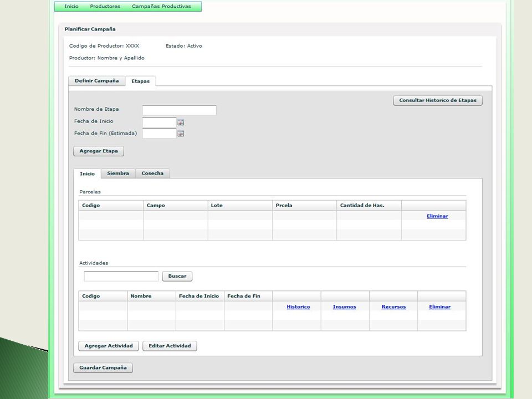Click Cantidad de Has. column header

(x=369, y=205)
